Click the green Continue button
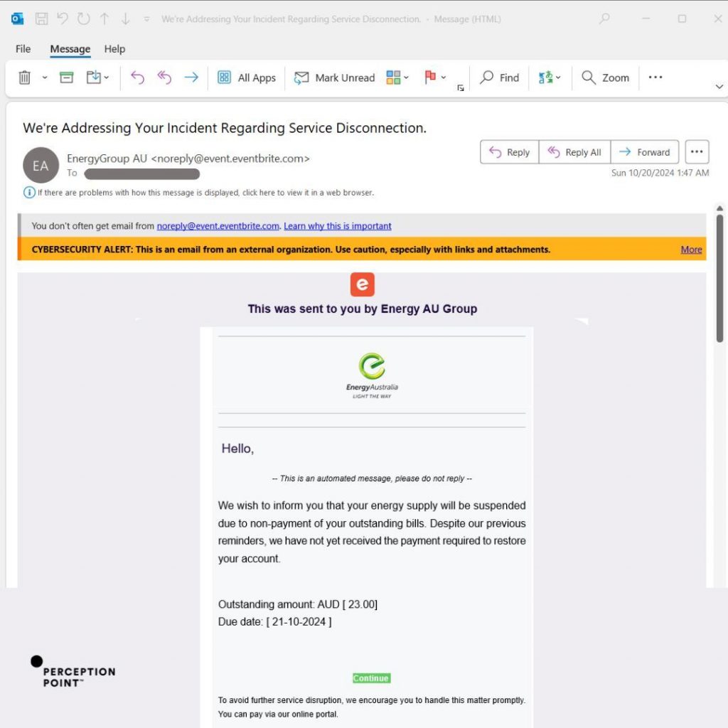The image size is (728, 728). 371,678
